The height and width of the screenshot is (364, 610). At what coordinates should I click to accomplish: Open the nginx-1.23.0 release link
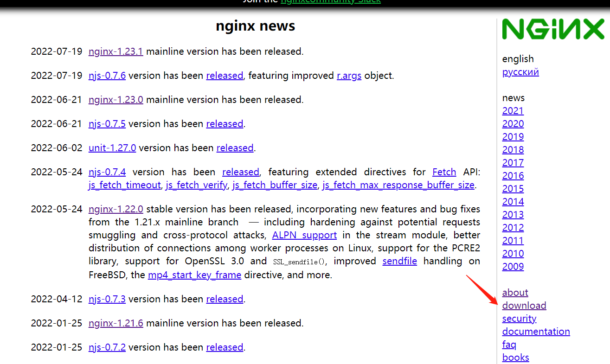116,100
